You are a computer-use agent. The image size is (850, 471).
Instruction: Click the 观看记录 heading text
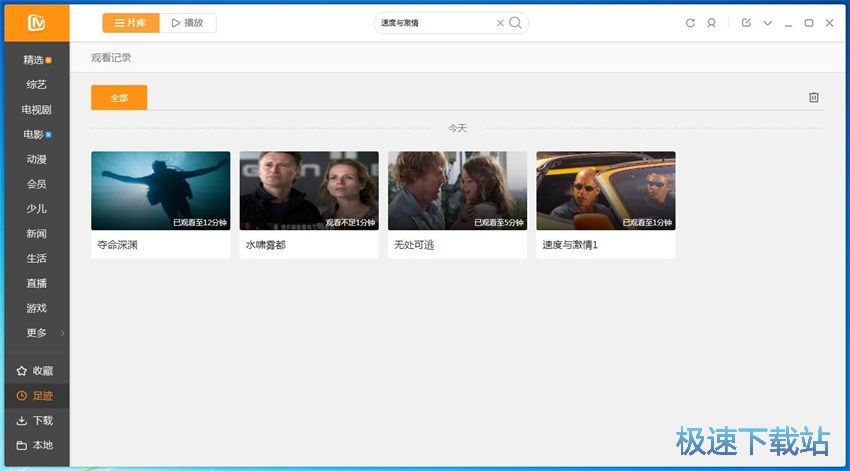[111, 57]
